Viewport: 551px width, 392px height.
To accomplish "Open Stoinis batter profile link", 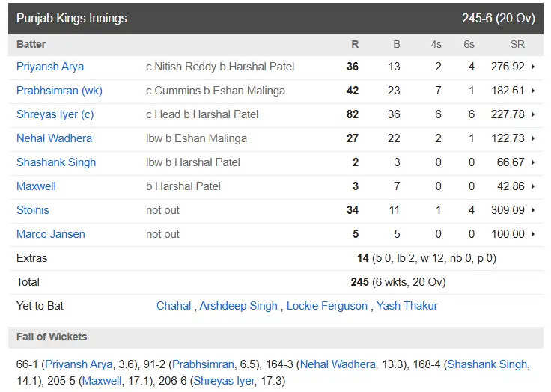I will pyautogui.click(x=33, y=210).
